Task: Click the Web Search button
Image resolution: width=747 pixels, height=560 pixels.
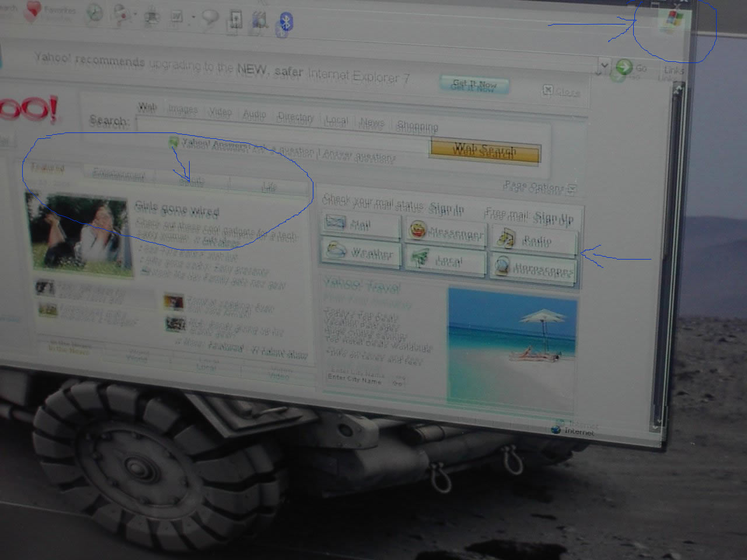Action: click(x=486, y=151)
